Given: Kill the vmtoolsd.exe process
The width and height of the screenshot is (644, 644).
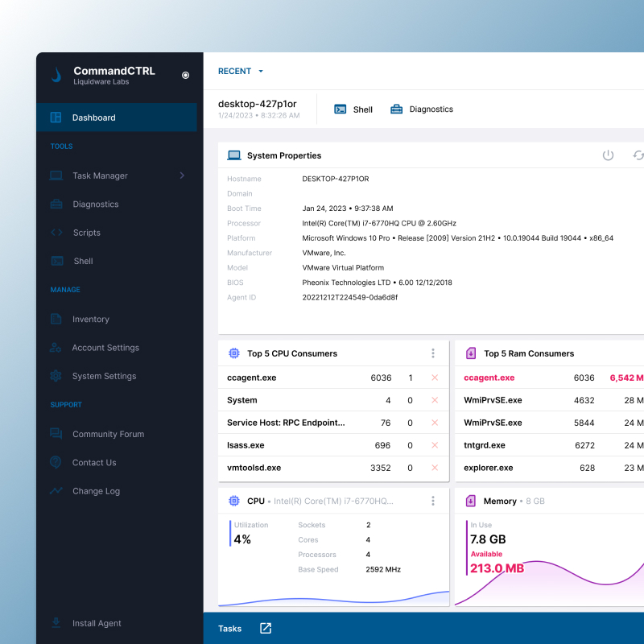Looking at the screenshot, I should coord(435,468).
